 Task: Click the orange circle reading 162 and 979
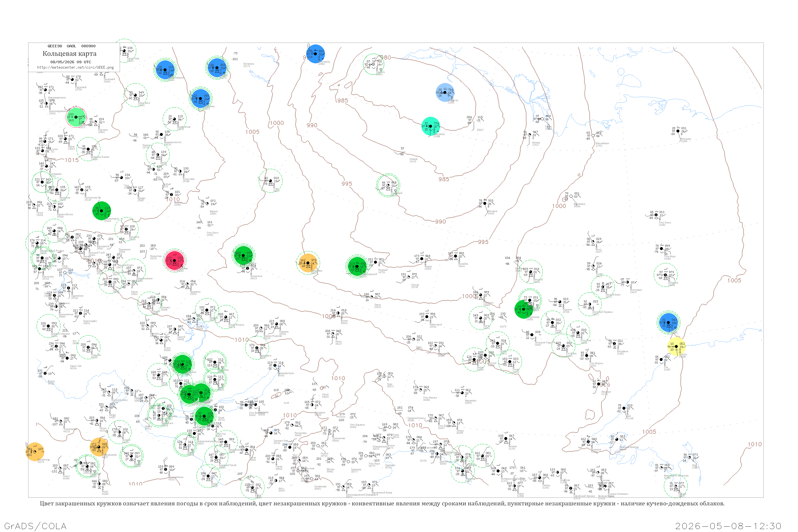[x=308, y=263]
